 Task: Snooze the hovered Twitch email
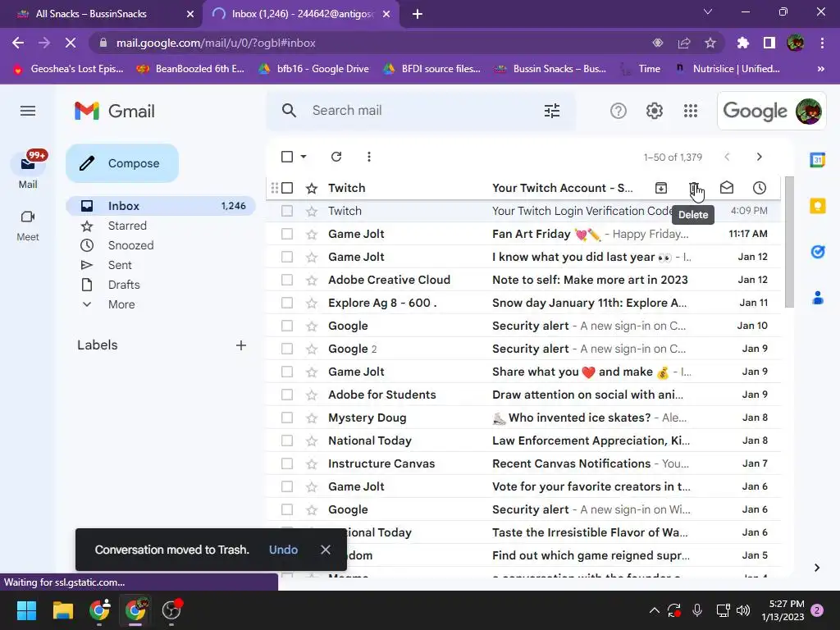[x=759, y=188]
